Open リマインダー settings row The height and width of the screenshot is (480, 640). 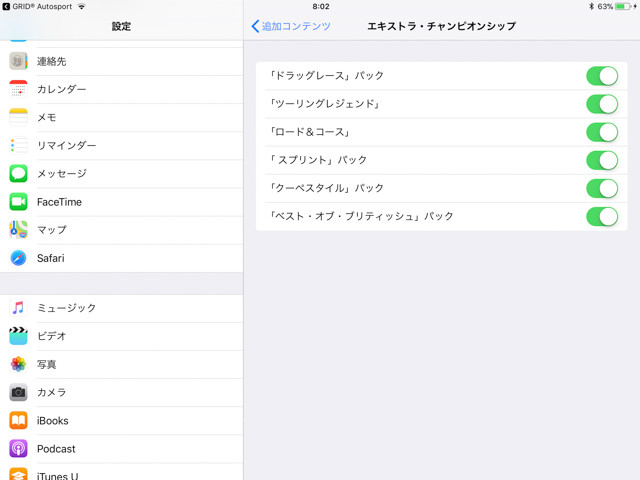(x=122, y=146)
